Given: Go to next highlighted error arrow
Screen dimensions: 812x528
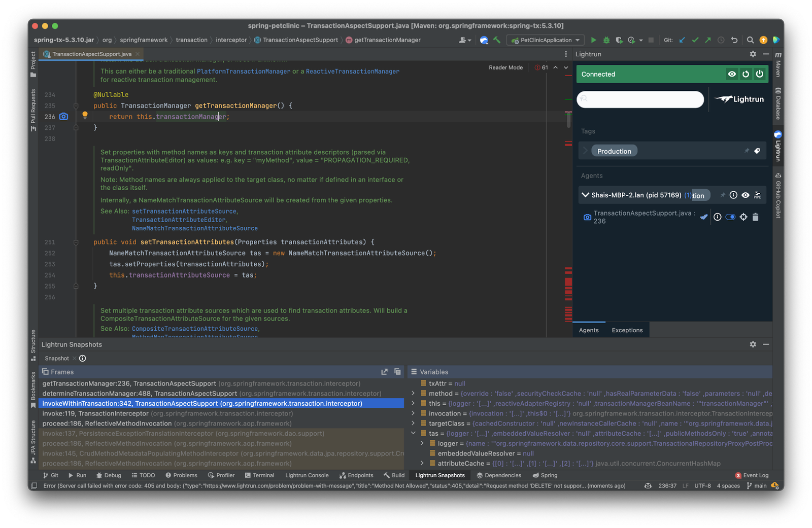Looking at the screenshot, I should (x=566, y=67).
